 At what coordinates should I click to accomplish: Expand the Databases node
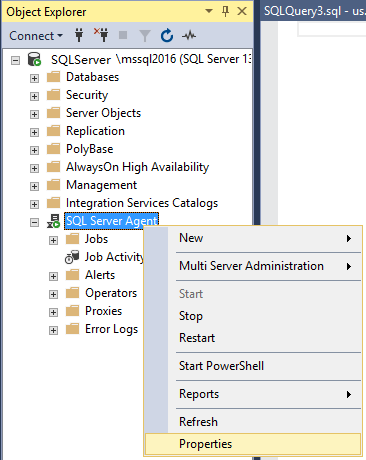(34, 78)
